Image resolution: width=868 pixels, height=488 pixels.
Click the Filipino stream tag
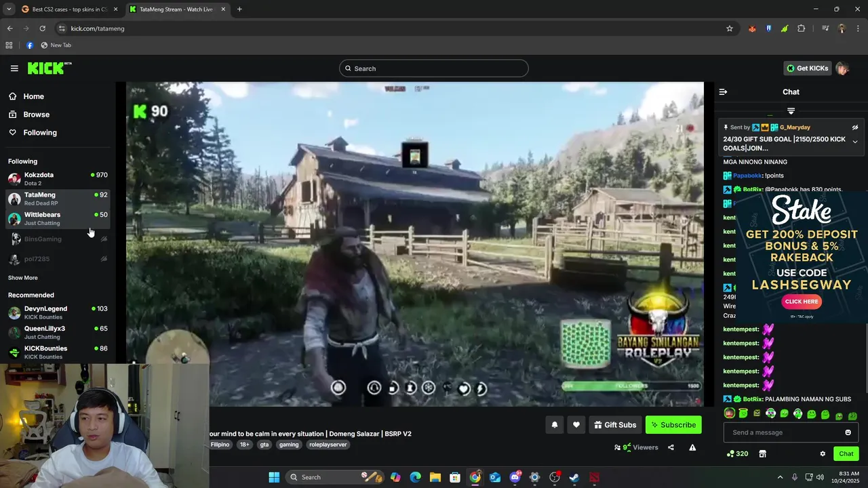(x=220, y=445)
